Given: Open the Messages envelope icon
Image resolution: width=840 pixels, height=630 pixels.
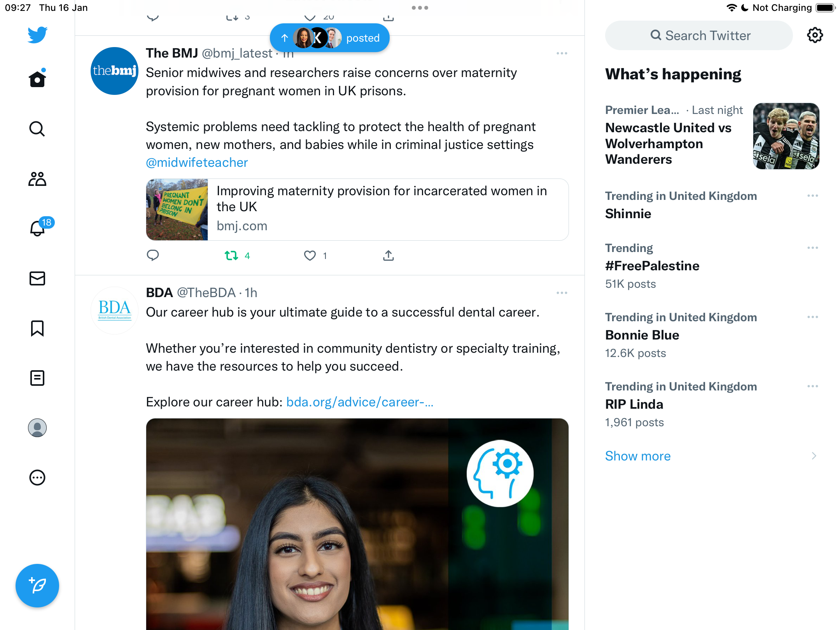Looking at the screenshot, I should (37, 278).
